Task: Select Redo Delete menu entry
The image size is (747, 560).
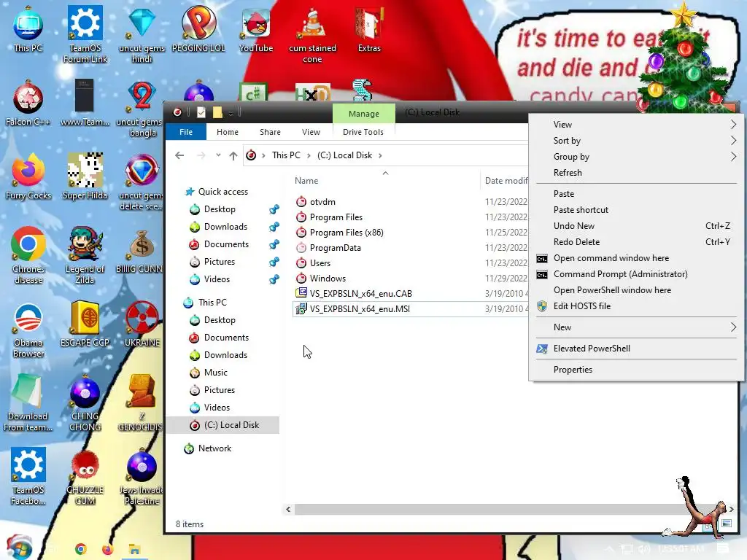Action: pyautogui.click(x=636, y=242)
